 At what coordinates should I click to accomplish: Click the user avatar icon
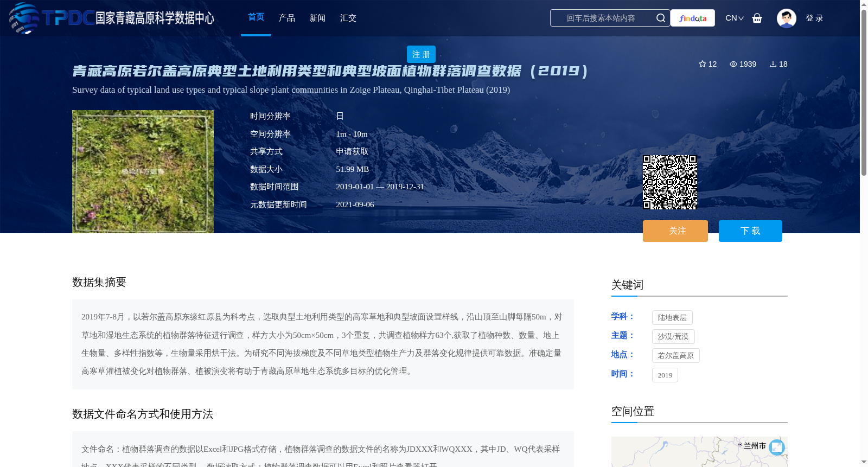(786, 18)
